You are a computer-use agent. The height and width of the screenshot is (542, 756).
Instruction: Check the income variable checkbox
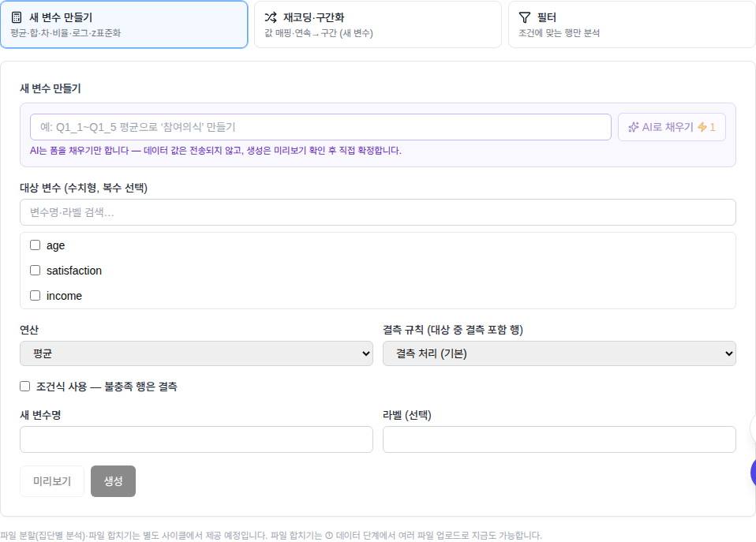36,295
